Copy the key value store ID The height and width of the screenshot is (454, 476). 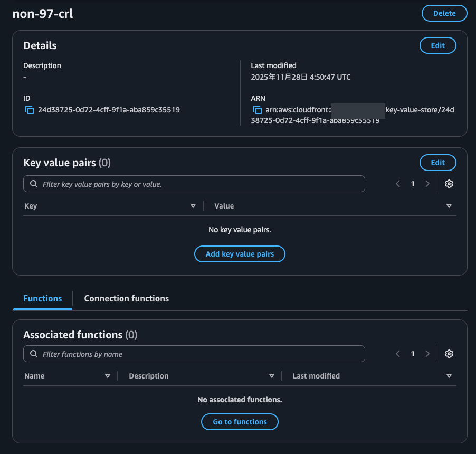30,110
